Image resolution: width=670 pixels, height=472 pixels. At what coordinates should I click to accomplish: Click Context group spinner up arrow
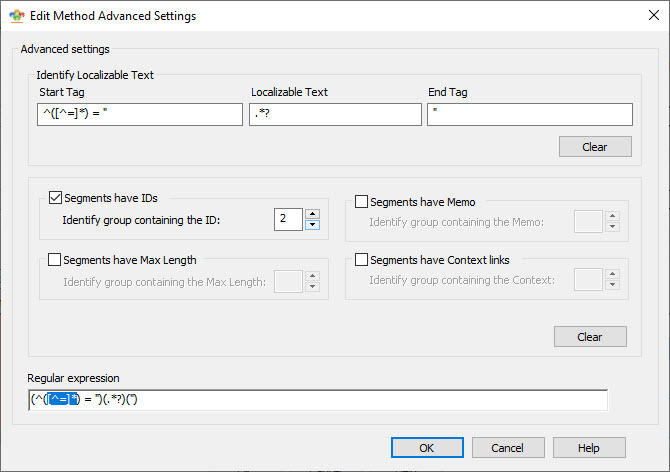[612, 274]
